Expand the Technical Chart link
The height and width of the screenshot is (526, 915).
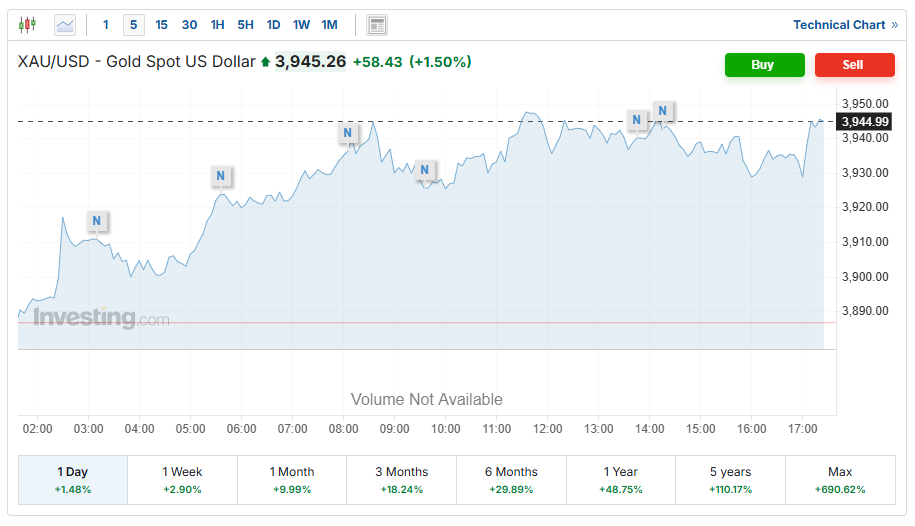(x=845, y=25)
